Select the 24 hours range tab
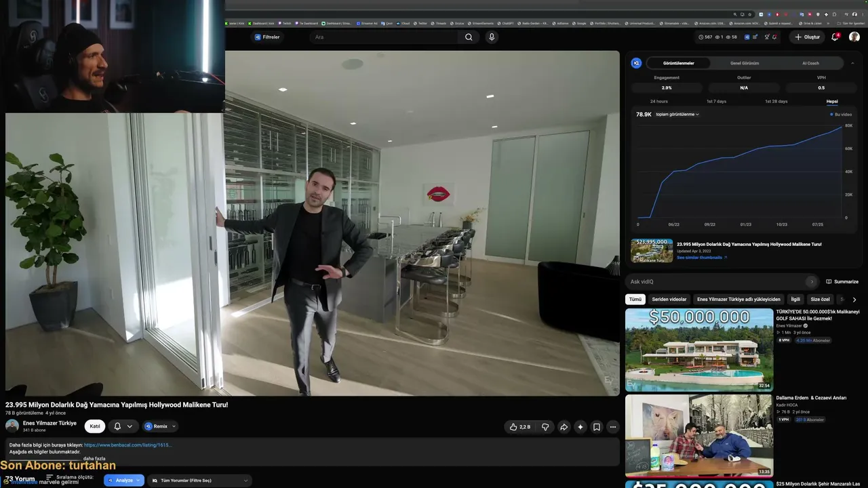This screenshot has height=488, width=868. [659, 102]
